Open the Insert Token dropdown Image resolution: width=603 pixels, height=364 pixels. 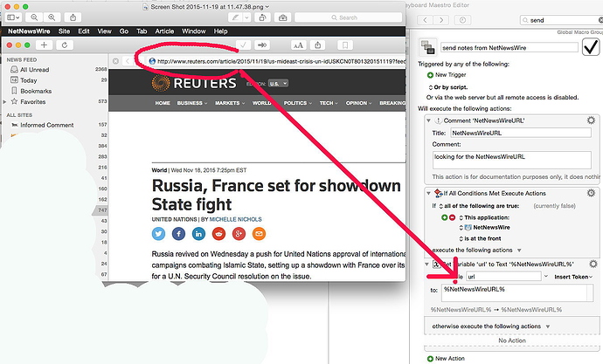click(573, 277)
